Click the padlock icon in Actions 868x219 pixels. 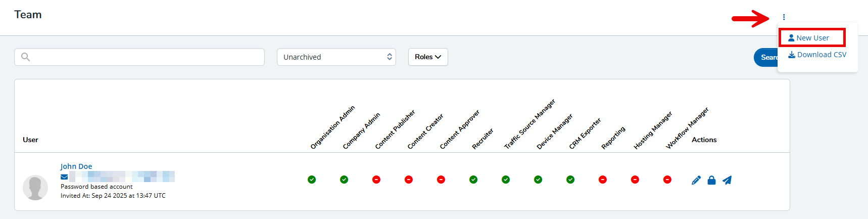711,180
